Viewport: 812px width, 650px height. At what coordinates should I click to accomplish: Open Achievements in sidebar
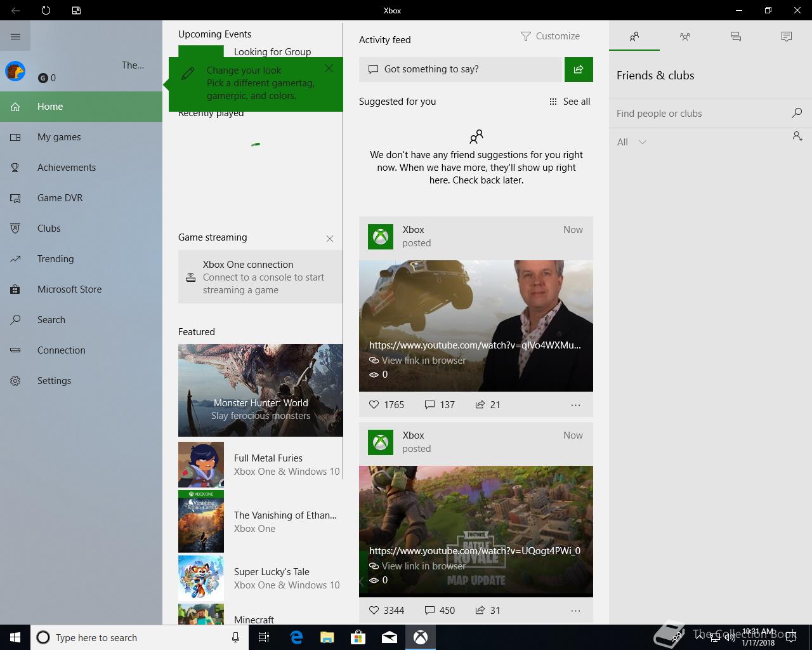(81, 168)
